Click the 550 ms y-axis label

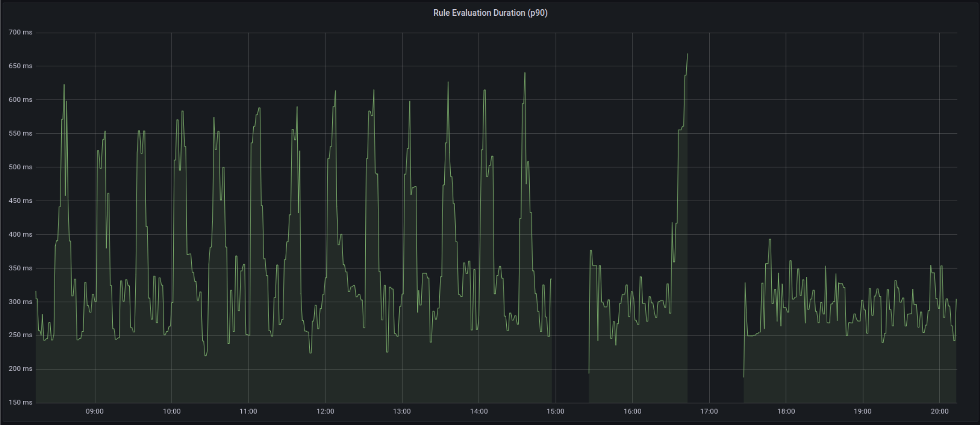(x=21, y=133)
